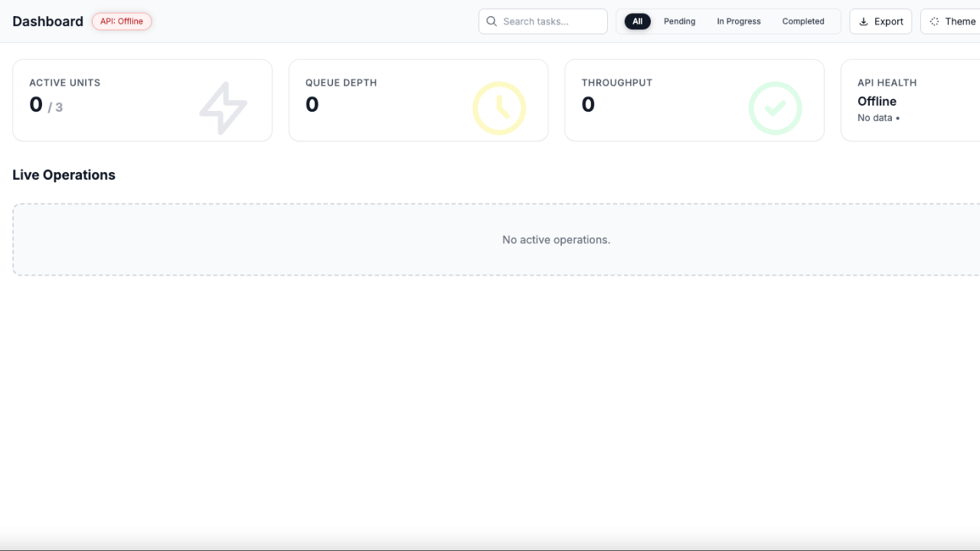Viewport: 980px width, 551px height.
Task: Open the API Health Offline status
Action: click(877, 101)
